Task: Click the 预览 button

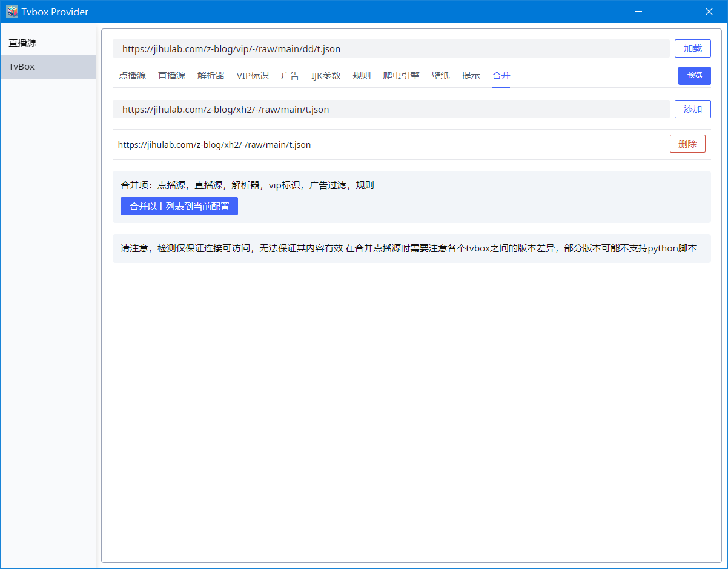Action: tap(695, 75)
